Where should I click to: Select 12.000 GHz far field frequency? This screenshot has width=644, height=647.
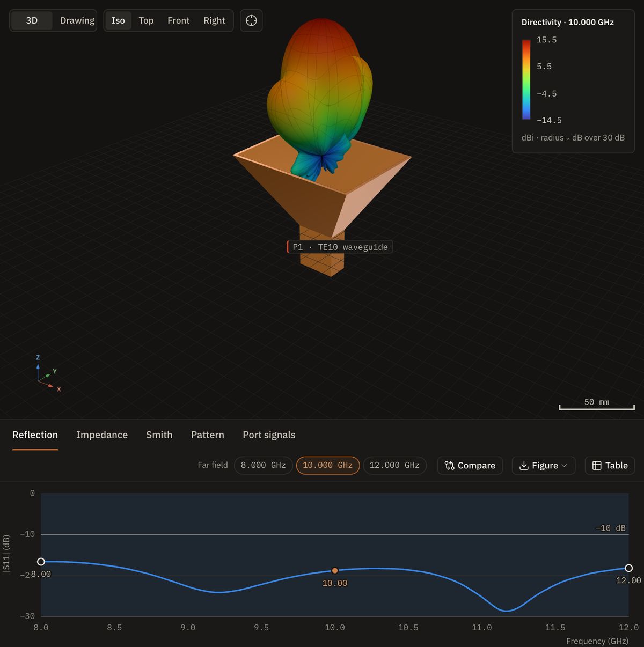click(394, 465)
